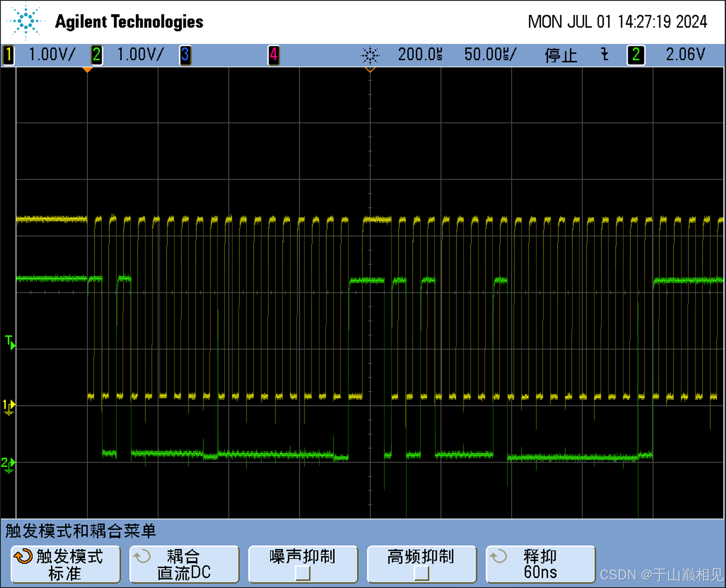Open the 释抑 60ns softkey
The width and height of the screenshot is (726, 588).
540,564
